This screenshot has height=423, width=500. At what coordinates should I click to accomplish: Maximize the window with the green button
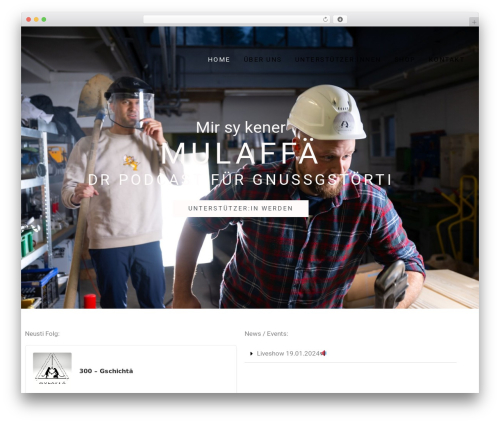pyautogui.click(x=44, y=20)
